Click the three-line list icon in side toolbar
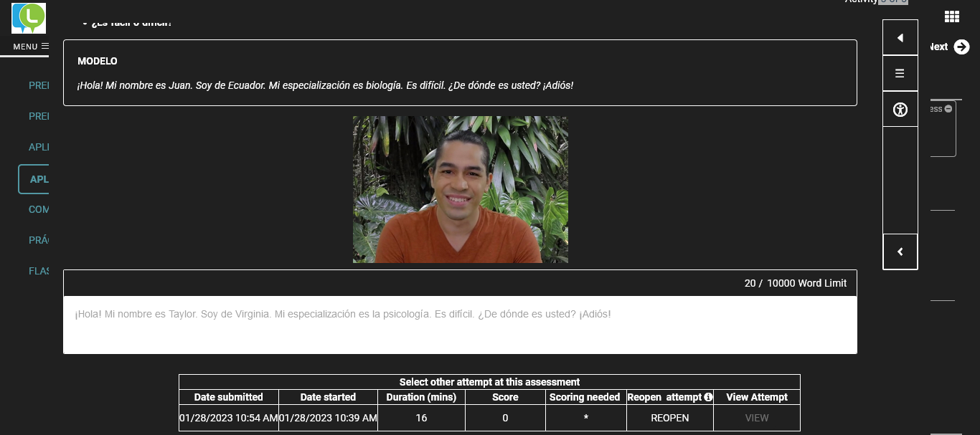The image size is (980, 435). (x=900, y=73)
